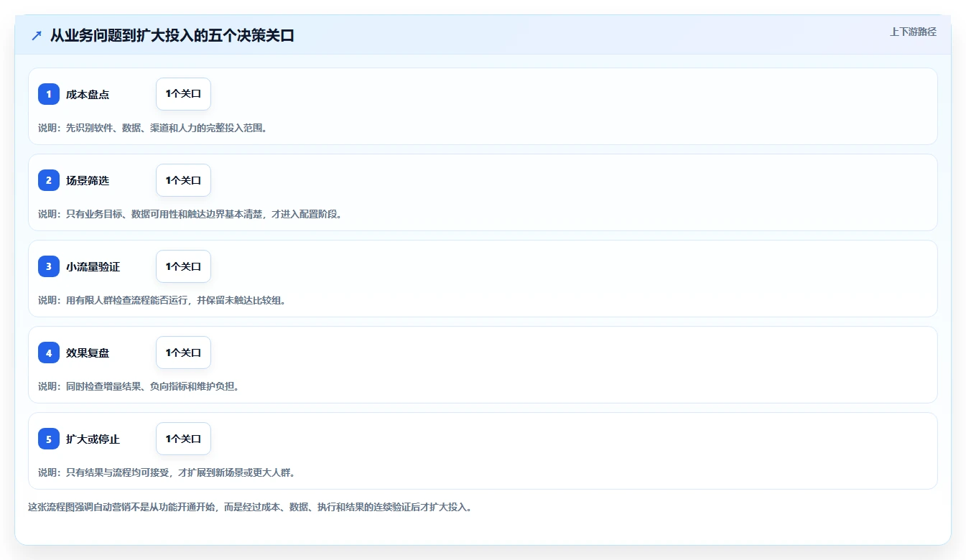Select the 效果复盘 step label
This screenshot has width=966, height=560.
pyautogui.click(x=88, y=353)
